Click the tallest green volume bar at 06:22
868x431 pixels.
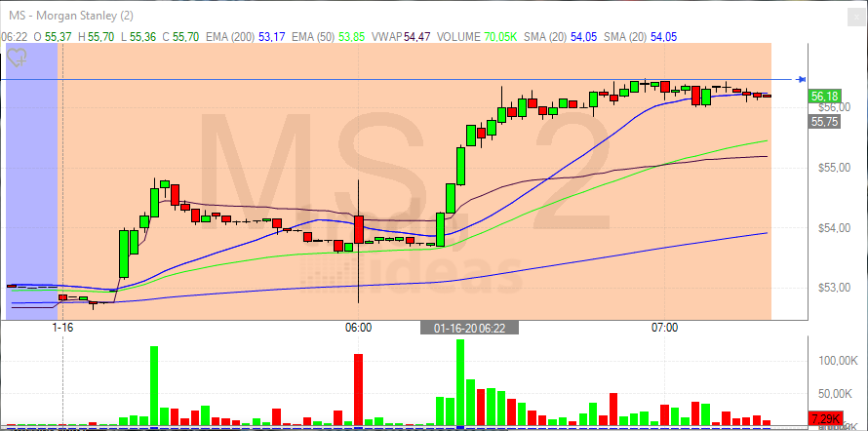point(460,382)
